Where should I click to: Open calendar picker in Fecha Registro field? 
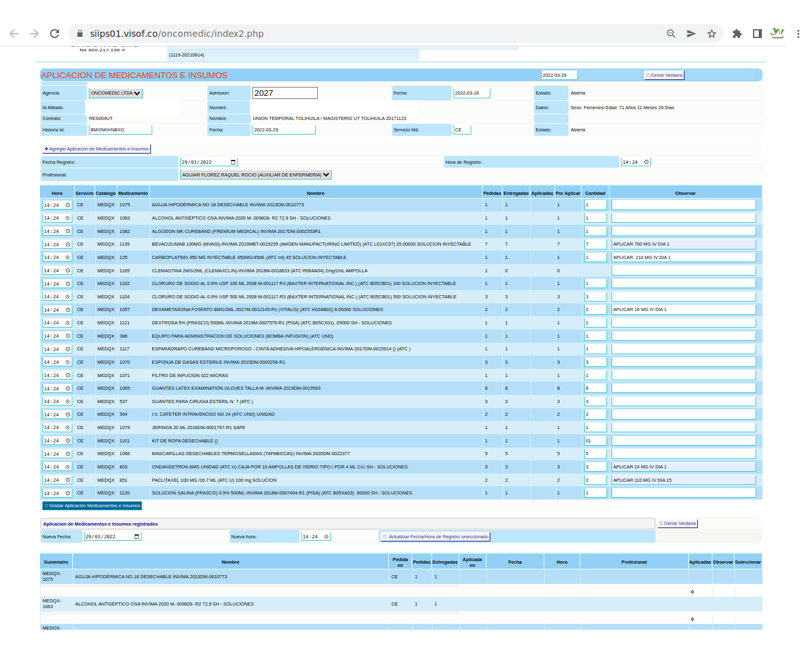(233, 162)
